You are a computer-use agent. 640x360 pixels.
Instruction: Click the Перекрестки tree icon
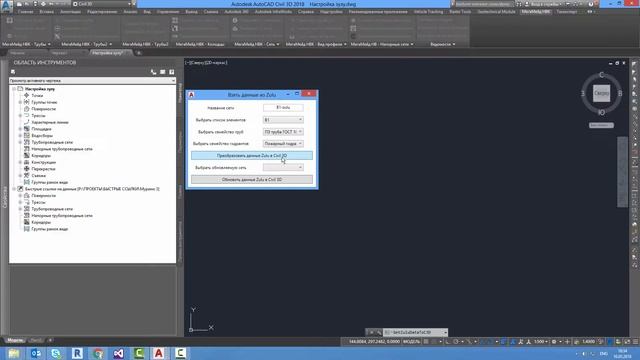click(27, 169)
